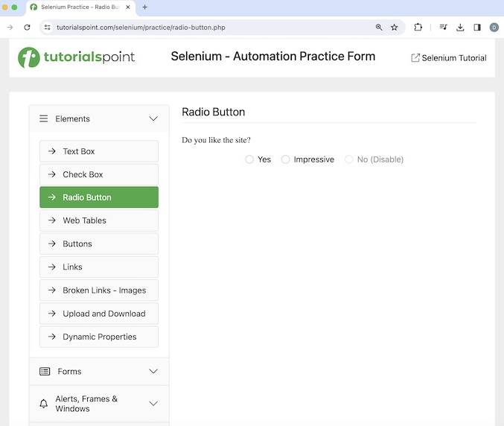Click the zoom magnifier icon in address bar
The height and width of the screenshot is (426, 504).
[x=379, y=28]
